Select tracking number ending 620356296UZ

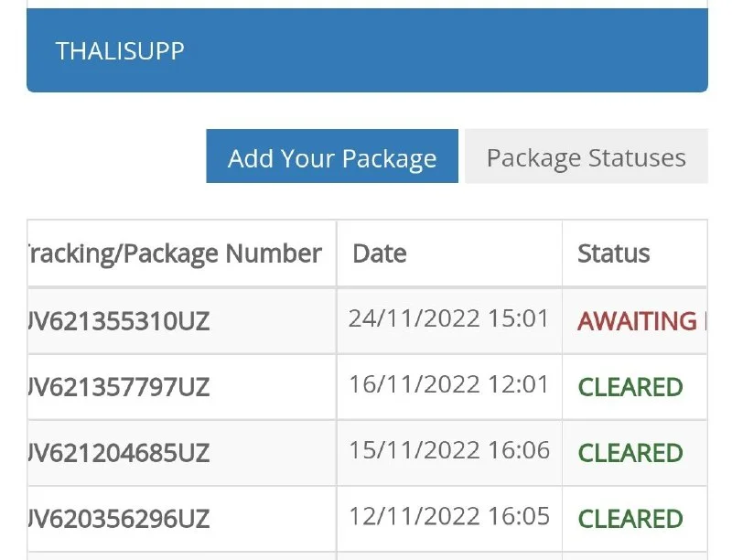click(119, 519)
